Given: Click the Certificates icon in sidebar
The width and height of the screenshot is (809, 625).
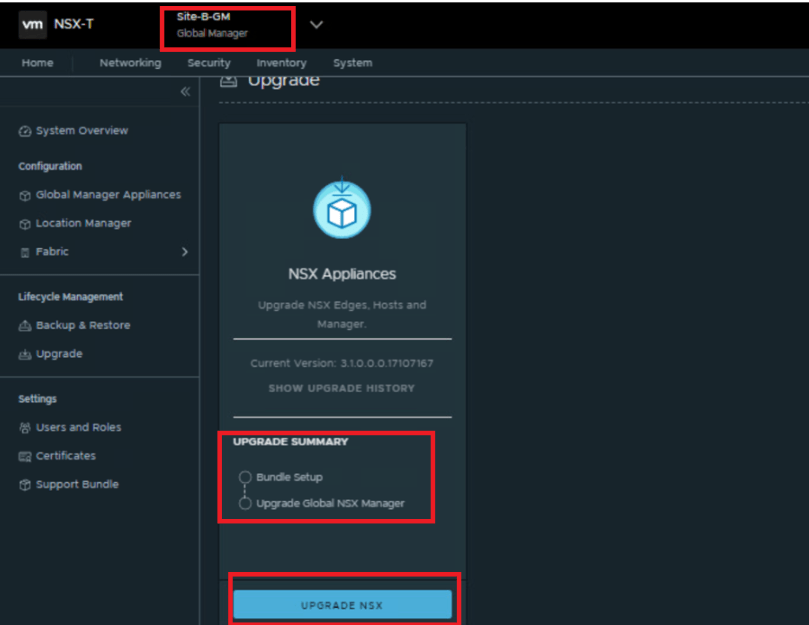Looking at the screenshot, I should pyautogui.click(x=25, y=456).
